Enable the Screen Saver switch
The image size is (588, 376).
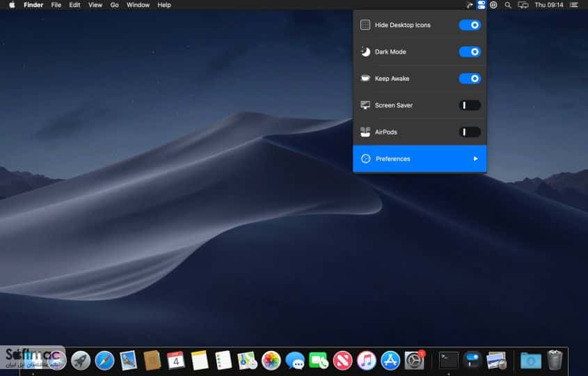click(470, 105)
